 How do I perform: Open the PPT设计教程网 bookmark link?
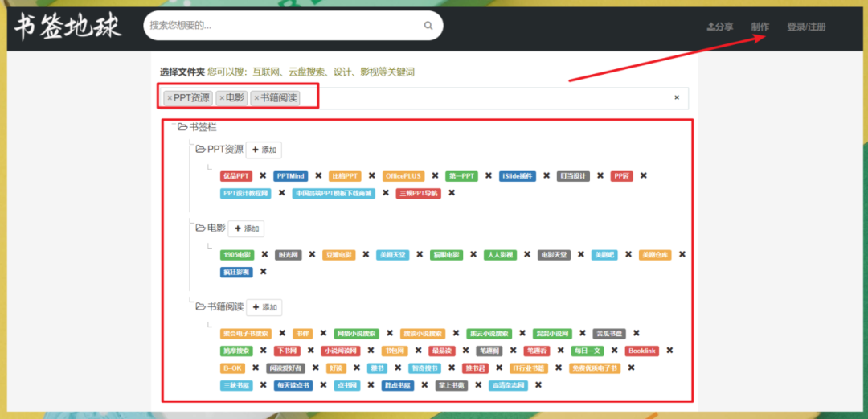[x=246, y=194]
